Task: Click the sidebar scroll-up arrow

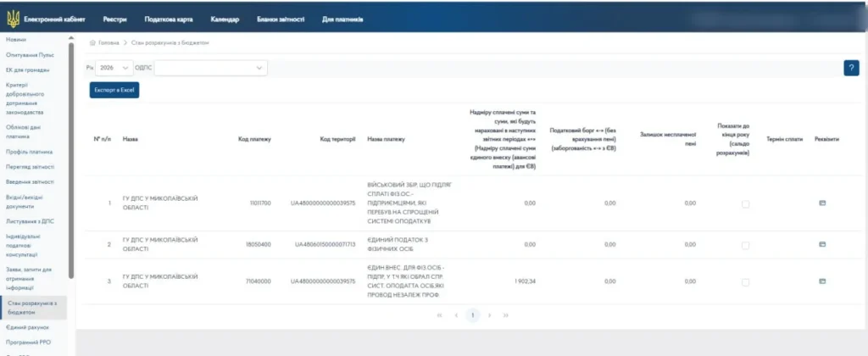Action: pyautogui.click(x=71, y=38)
